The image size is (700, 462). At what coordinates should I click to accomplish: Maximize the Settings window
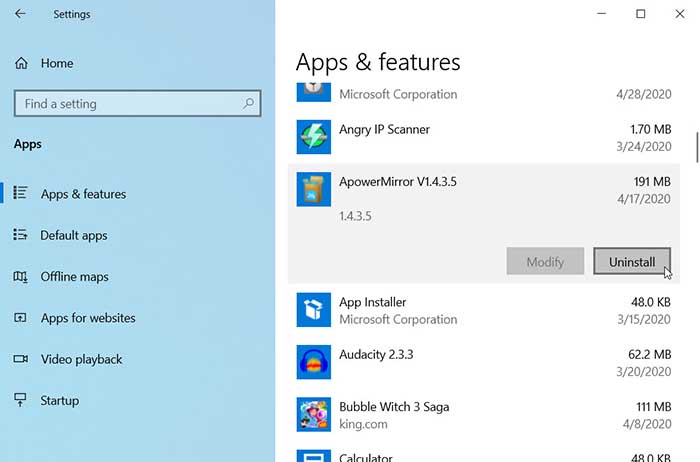click(x=641, y=14)
